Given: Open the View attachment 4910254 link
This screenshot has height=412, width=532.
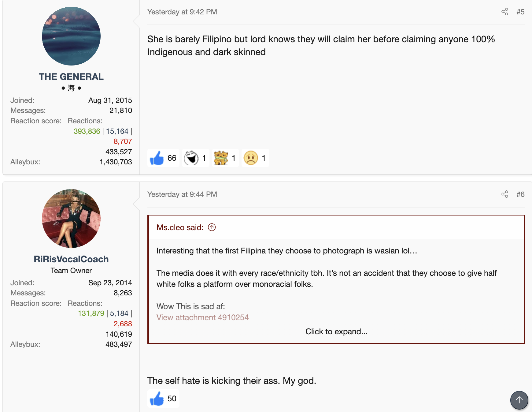Looking at the screenshot, I should 202,317.
